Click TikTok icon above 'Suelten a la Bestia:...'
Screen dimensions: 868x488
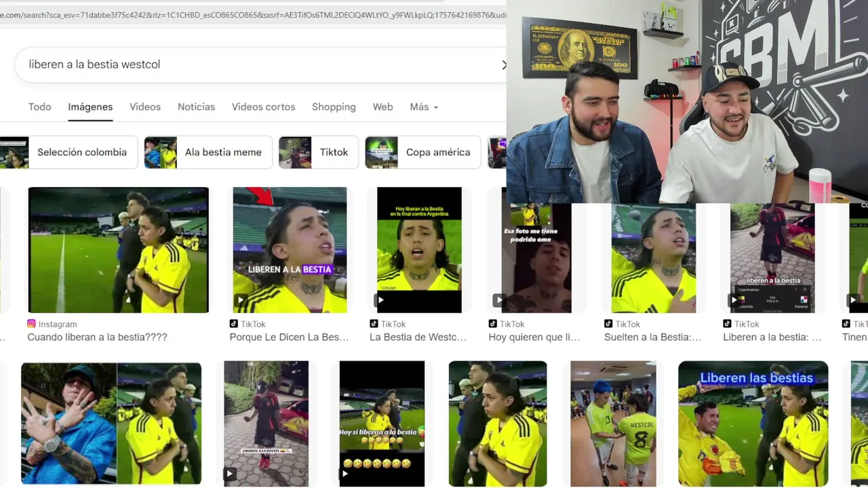pos(608,324)
